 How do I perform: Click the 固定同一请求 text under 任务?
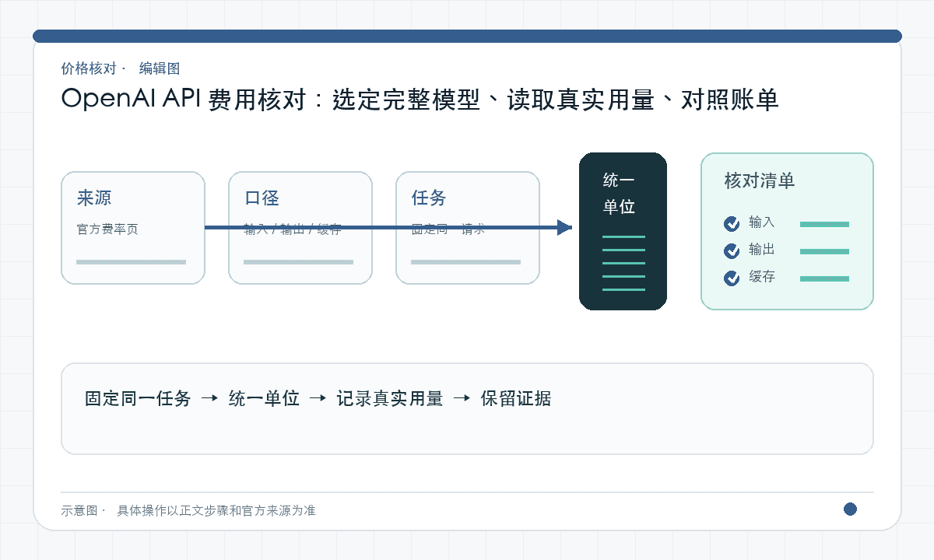click(448, 229)
